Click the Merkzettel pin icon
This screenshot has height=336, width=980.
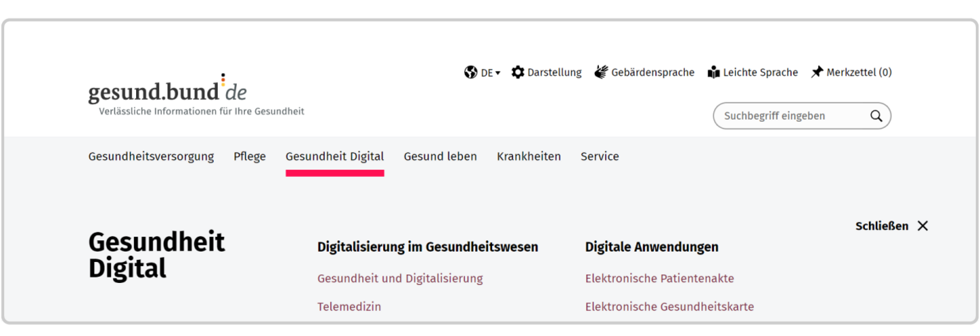point(817,72)
